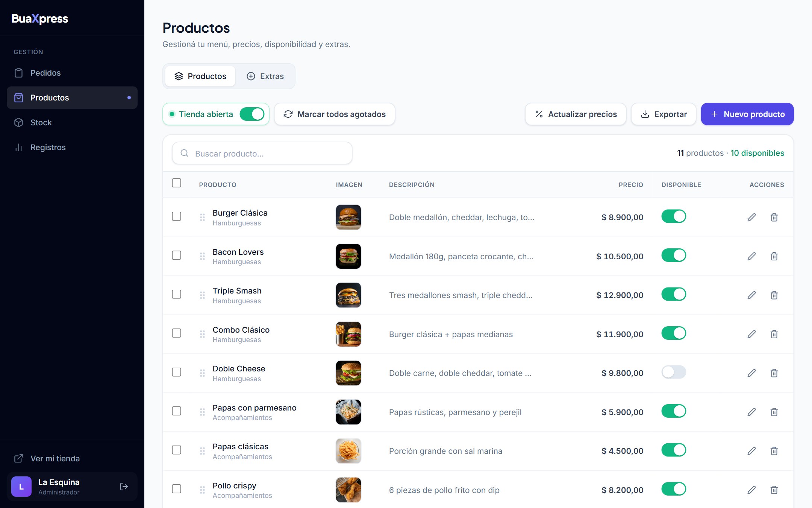Screen dimensions: 812x508
Task: Delete the Doble Cheese product
Action: click(774, 373)
